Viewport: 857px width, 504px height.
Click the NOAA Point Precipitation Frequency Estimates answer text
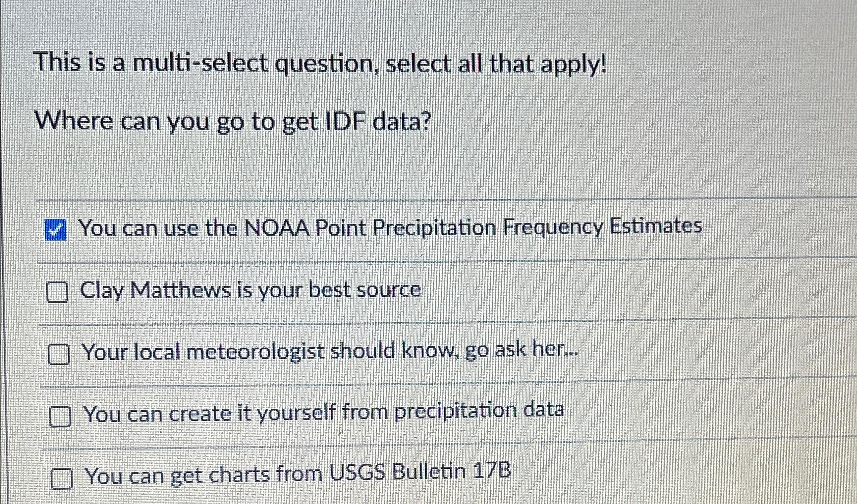[x=392, y=229]
